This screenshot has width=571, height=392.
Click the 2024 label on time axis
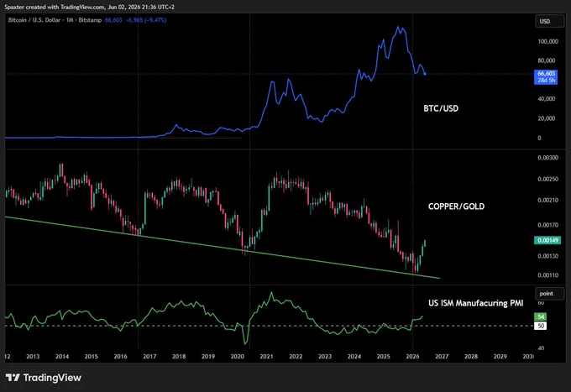[x=354, y=357]
